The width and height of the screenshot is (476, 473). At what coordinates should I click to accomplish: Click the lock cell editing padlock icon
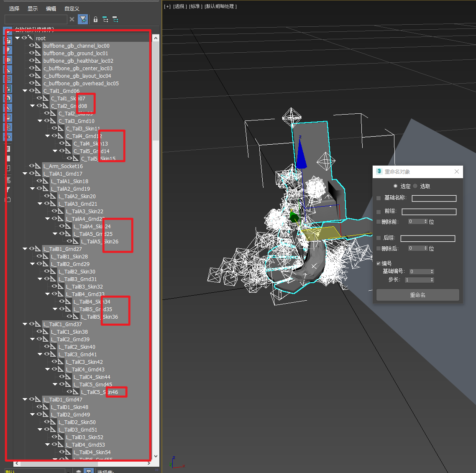tap(95, 19)
